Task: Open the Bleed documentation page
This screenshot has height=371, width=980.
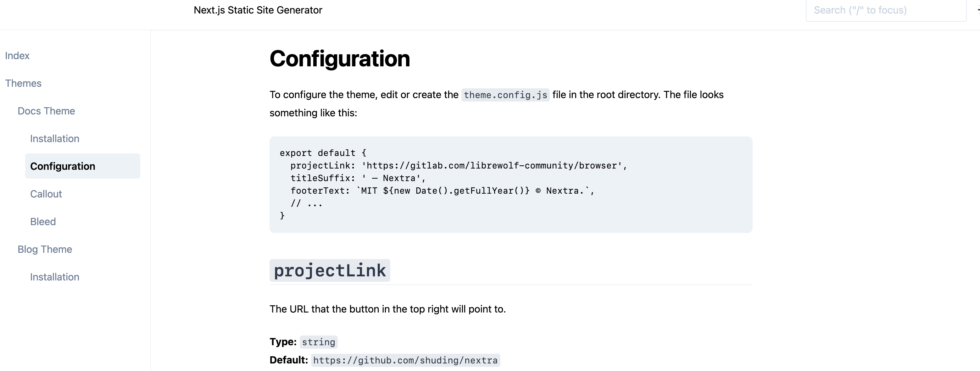Action: (42, 221)
